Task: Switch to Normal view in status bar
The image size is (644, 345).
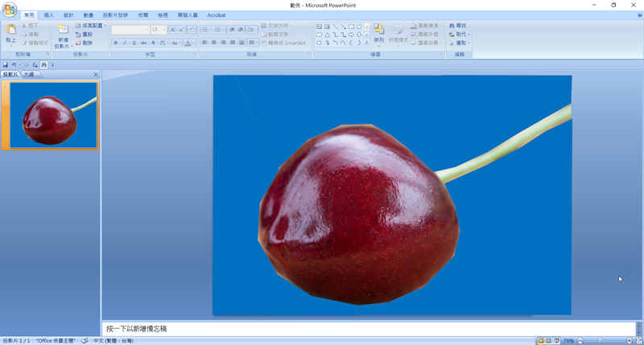Action: point(540,341)
